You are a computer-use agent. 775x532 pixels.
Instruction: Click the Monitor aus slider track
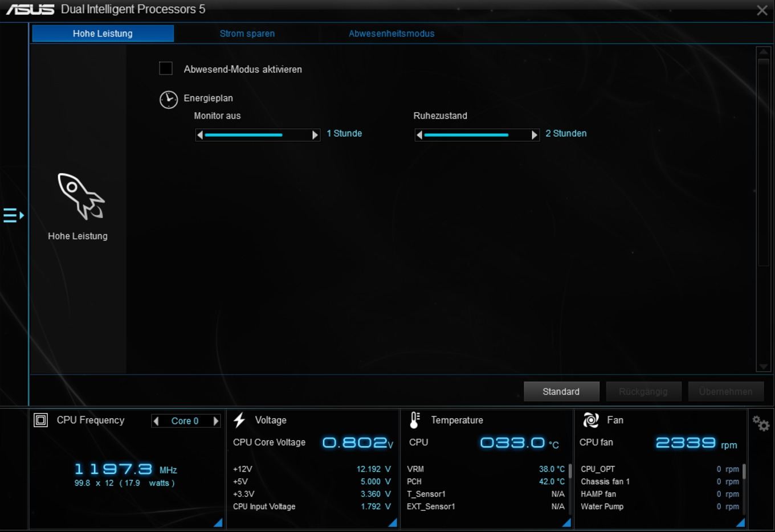[x=258, y=135]
